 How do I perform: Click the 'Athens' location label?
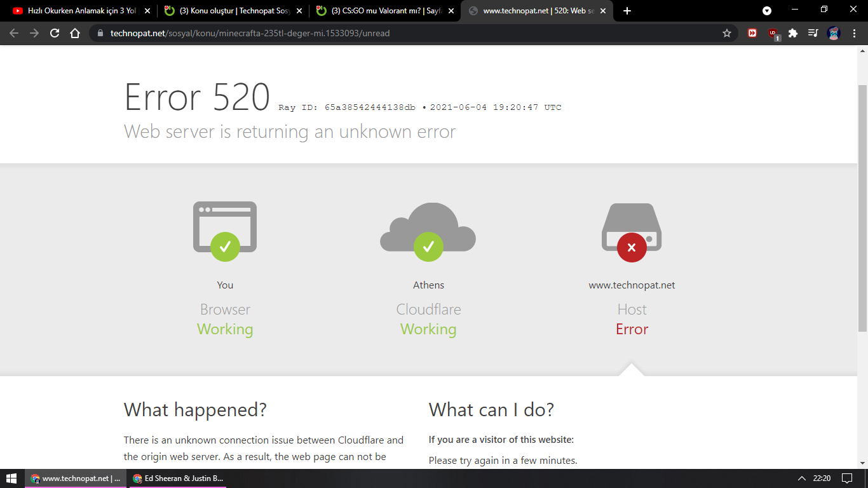(x=429, y=285)
